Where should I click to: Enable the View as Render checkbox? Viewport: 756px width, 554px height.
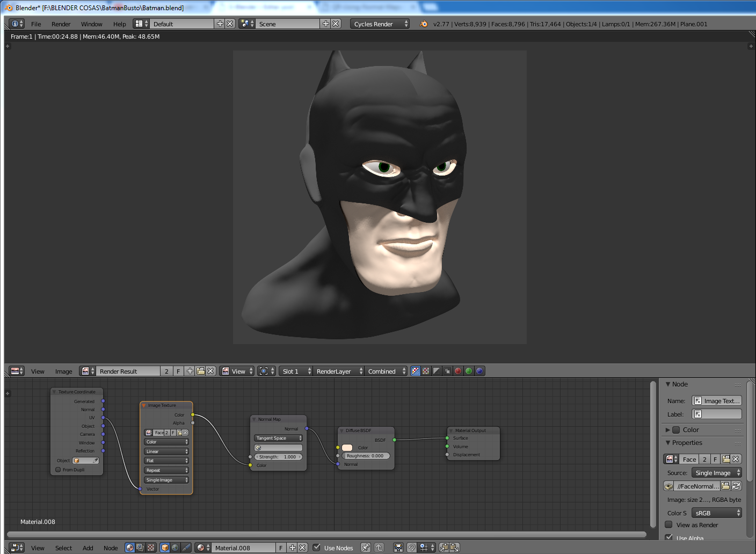(669, 524)
